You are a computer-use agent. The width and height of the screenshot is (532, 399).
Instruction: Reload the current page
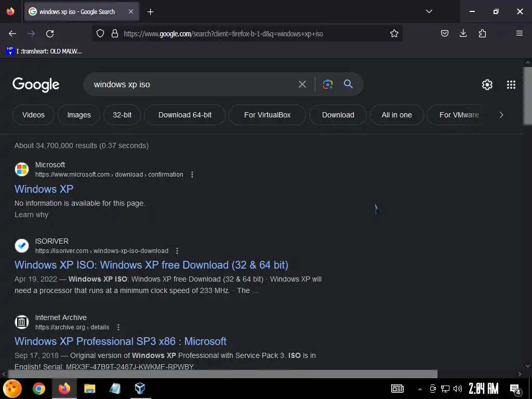point(50,34)
